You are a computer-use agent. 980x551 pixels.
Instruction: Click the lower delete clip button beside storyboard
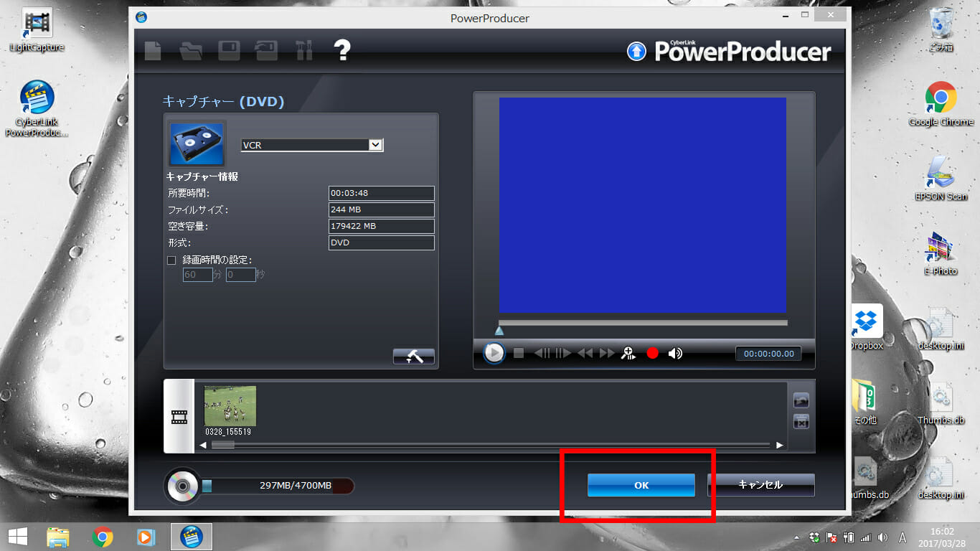[801, 422]
